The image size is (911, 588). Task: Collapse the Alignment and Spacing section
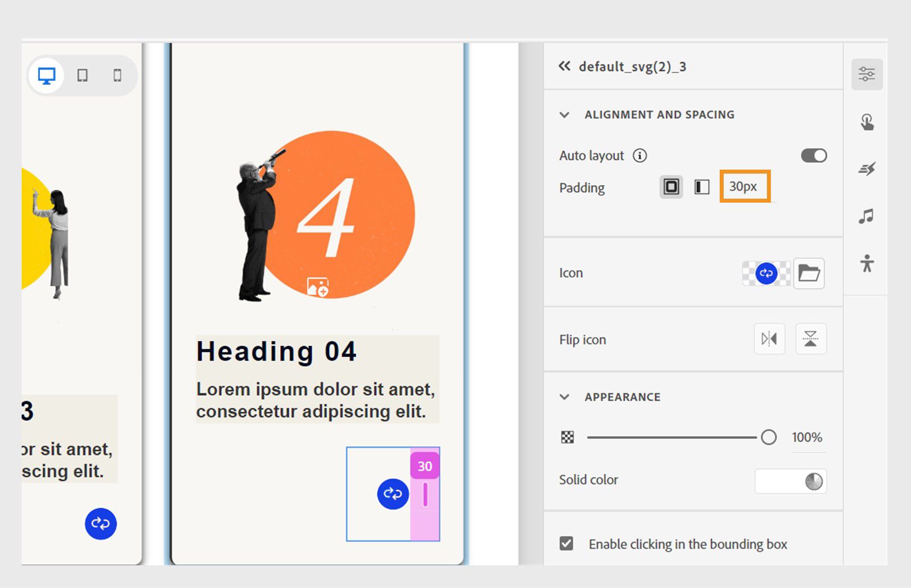pos(564,114)
